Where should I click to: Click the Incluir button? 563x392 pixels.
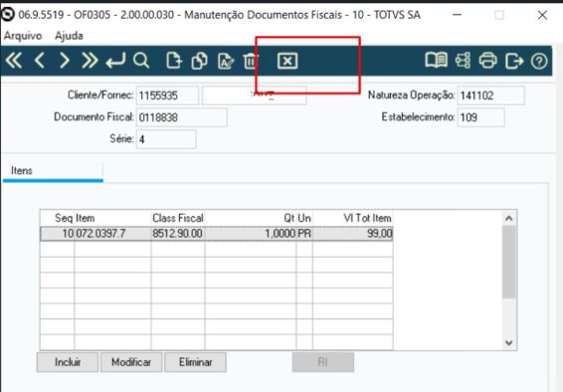(x=68, y=362)
